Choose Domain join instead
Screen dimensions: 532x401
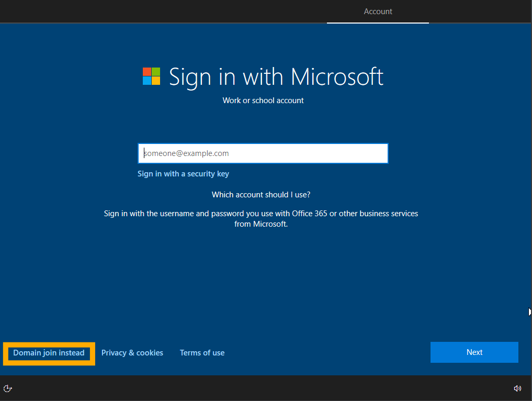pyautogui.click(x=49, y=353)
